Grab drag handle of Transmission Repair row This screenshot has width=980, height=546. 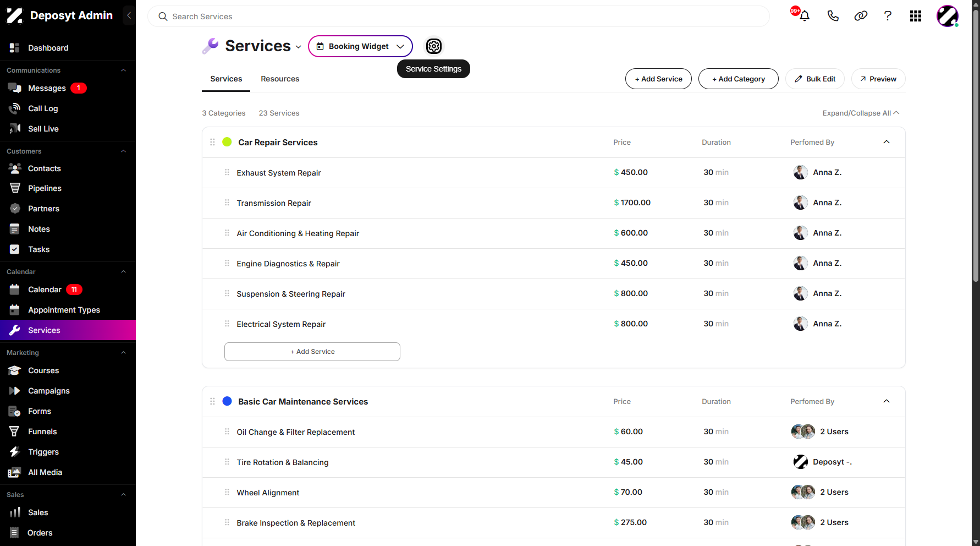(x=227, y=203)
